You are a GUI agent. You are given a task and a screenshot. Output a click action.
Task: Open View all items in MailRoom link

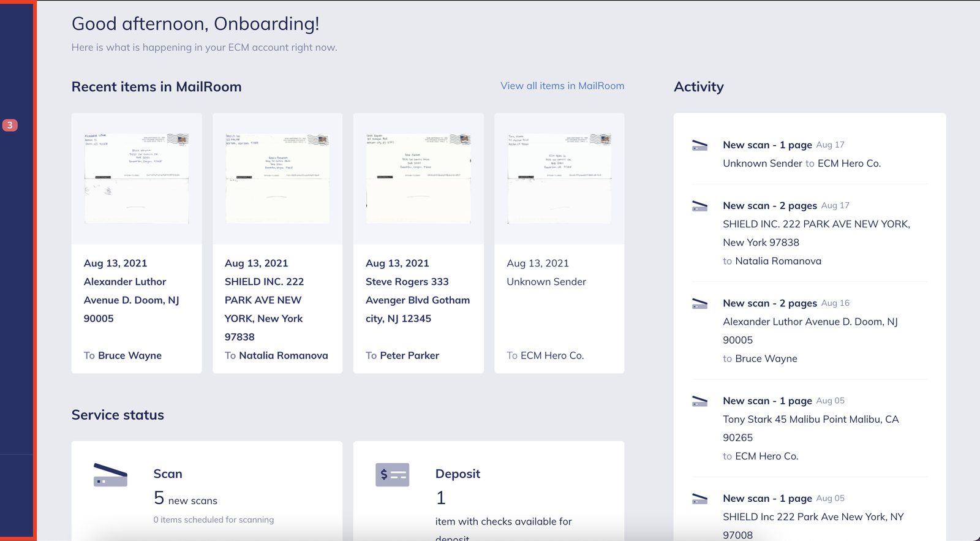pyautogui.click(x=562, y=86)
